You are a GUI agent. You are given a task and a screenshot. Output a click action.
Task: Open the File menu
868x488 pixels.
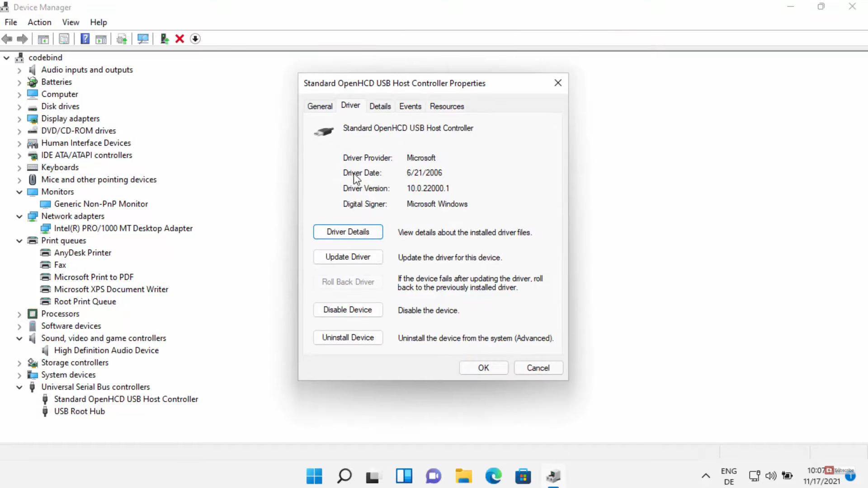(x=11, y=22)
